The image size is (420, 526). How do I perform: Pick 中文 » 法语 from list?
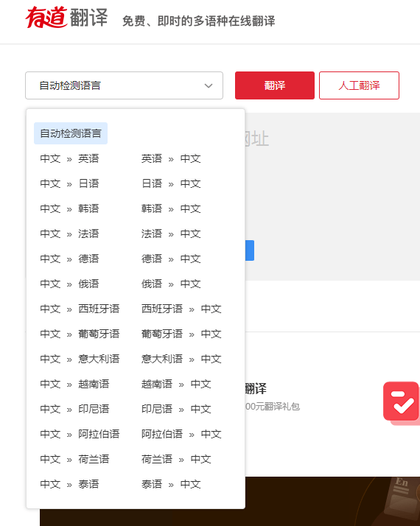(x=69, y=234)
